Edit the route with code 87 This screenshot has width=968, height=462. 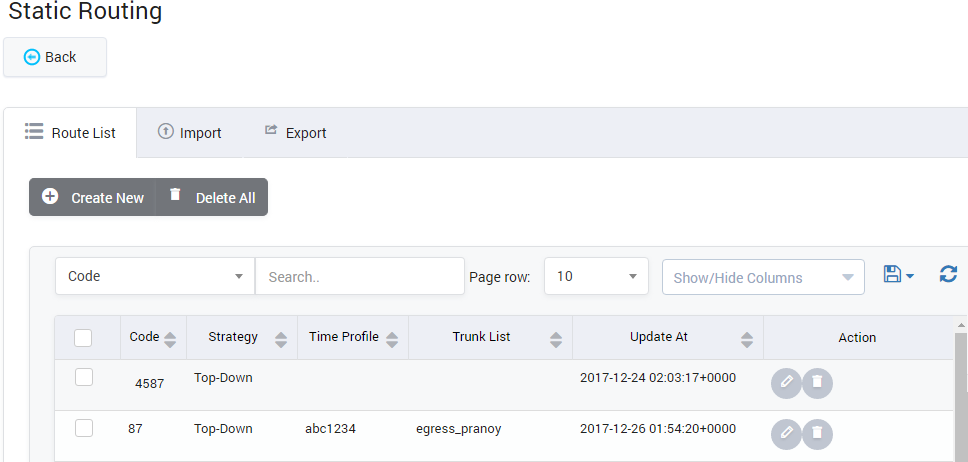(x=786, y=434)
